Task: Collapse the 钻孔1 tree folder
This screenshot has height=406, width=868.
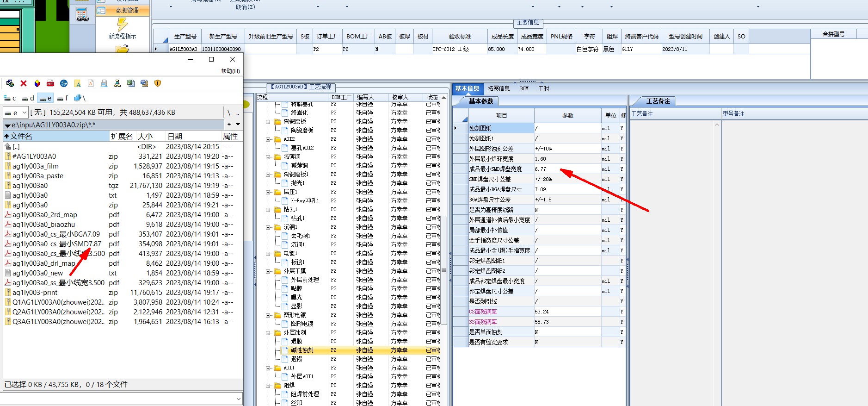Action: 268,210
